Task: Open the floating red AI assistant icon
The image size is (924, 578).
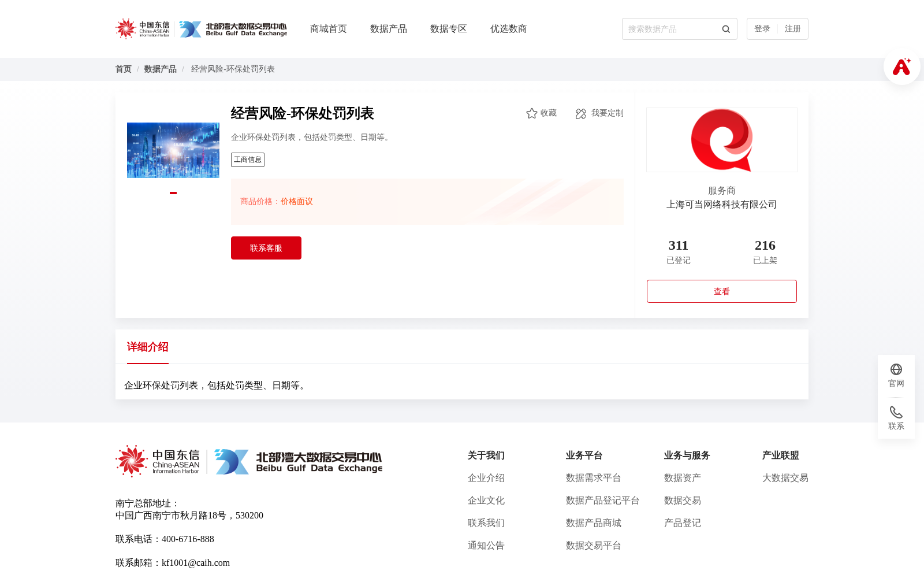Action: tap(901, 66)
